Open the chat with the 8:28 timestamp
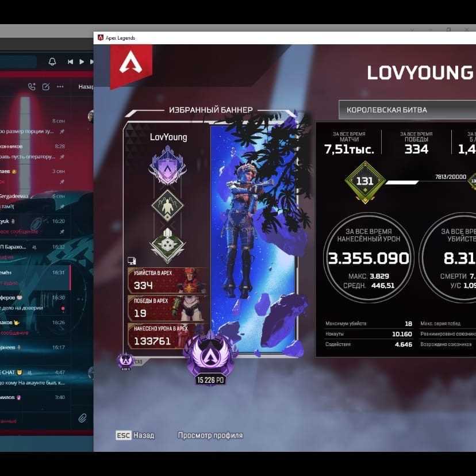The height and width of the screenshot is (476, 476). [35, 152]
